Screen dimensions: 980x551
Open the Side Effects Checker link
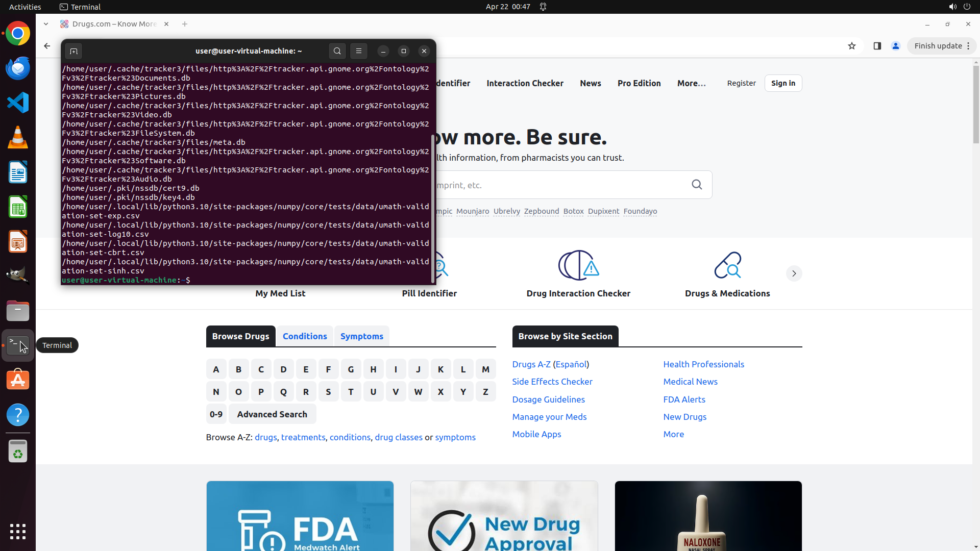[552, 382]
